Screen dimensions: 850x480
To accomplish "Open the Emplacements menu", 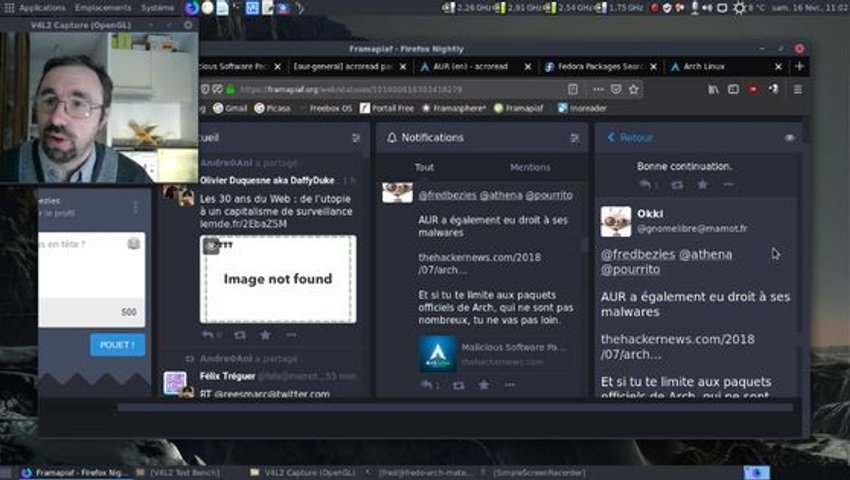I will pos(103,8).
